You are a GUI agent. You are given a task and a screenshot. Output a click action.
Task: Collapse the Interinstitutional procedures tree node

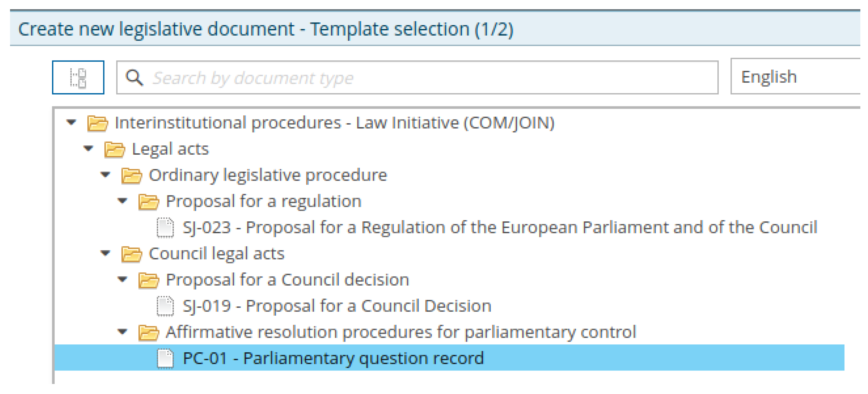tap(71, 122)
